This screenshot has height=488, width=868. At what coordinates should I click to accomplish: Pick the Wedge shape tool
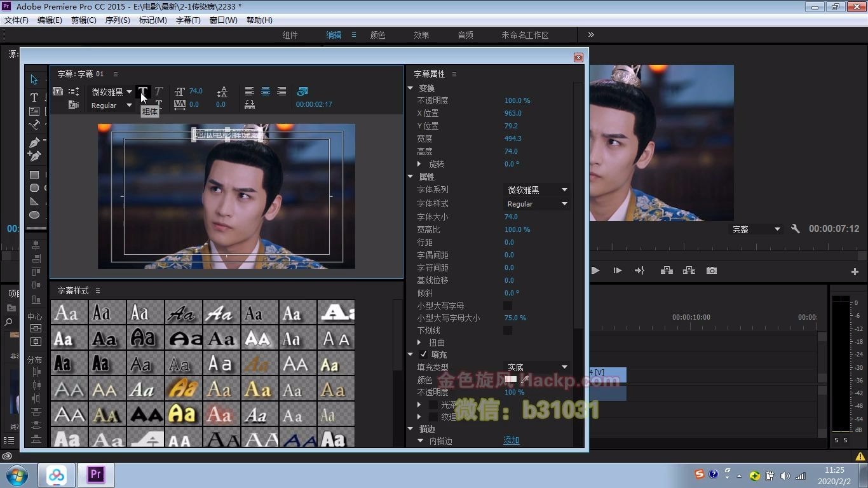[34, 201]
